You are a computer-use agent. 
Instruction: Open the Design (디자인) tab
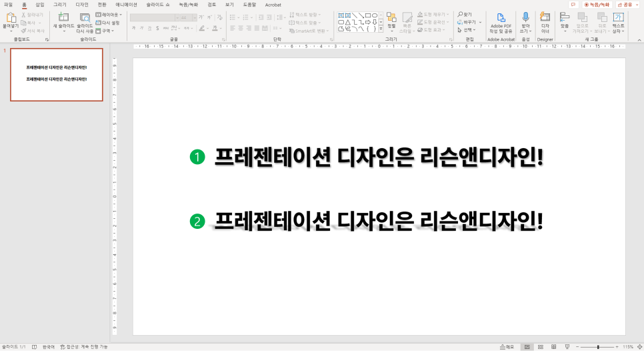[82, 5]
